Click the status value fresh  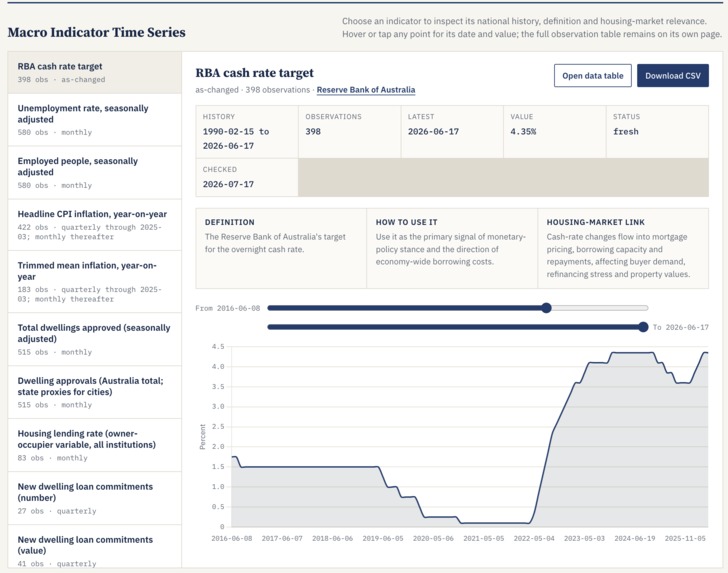[625, 131]
